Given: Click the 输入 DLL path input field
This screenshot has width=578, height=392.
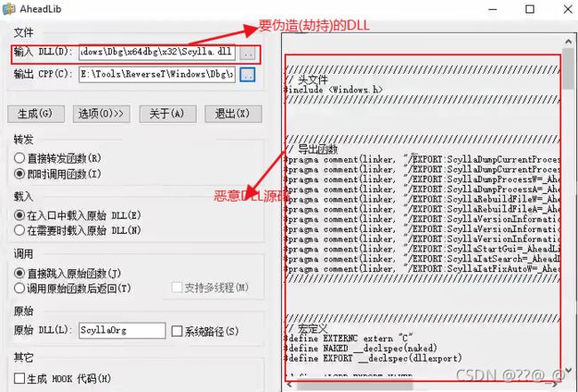Looking at the screenshot, I should coord(157,52).
